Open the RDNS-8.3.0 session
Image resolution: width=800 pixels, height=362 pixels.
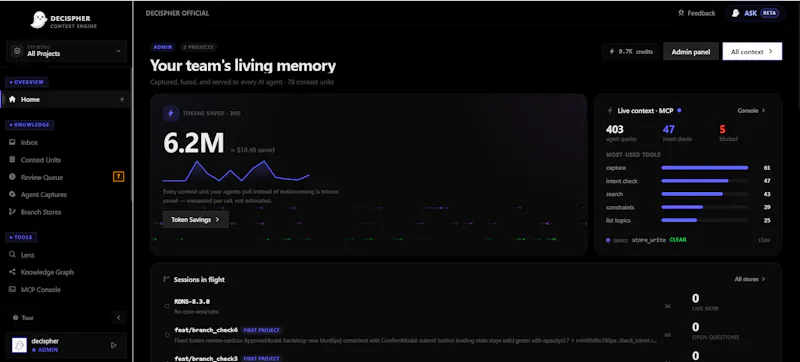coord(417,306)
